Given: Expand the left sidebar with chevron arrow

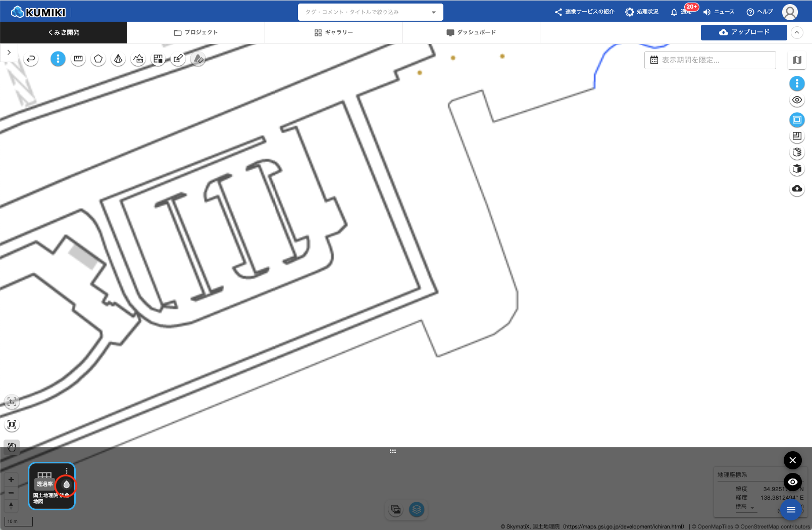Looking at the screenshot, I should pos(9,53).
